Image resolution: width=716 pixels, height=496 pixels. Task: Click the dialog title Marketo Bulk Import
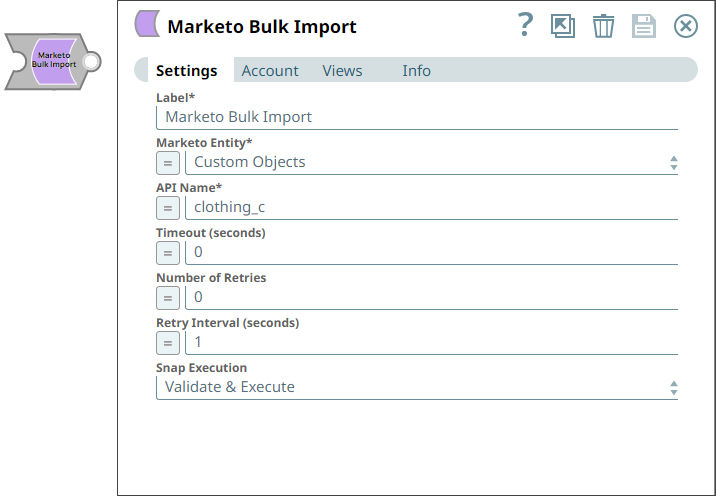click(262, 26)
